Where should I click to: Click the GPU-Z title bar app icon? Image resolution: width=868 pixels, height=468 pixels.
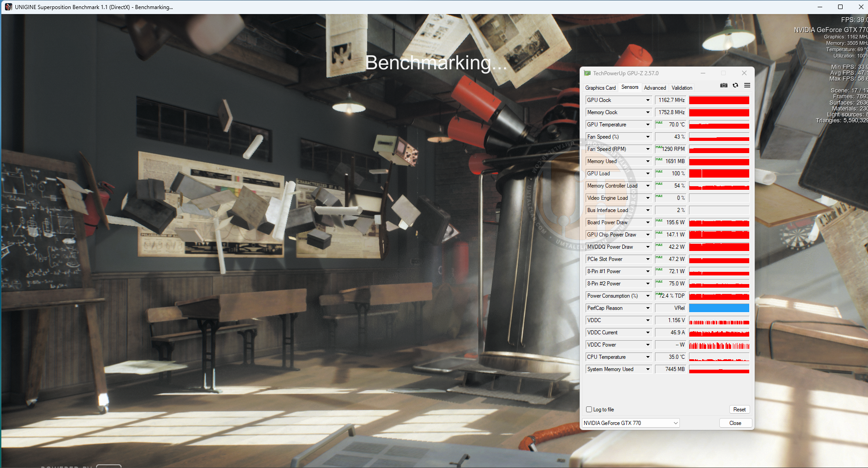(x=587, y=73)
